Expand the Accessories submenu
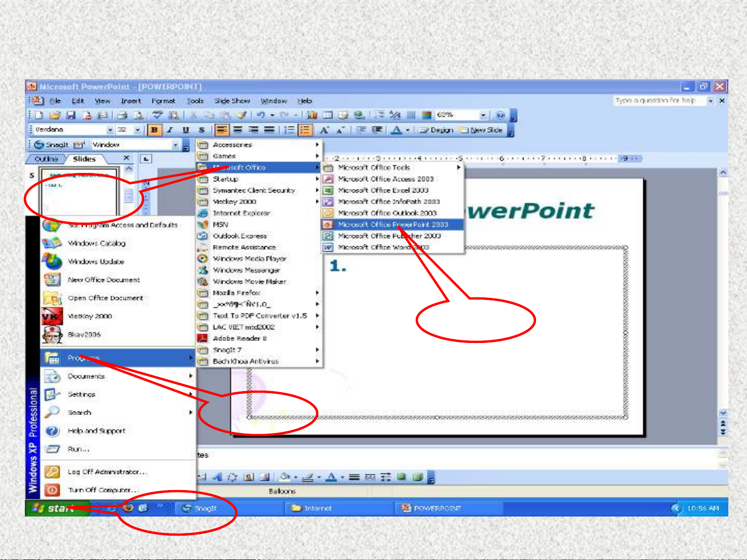This screenshot has height=560, width=747. click(259, 145)
